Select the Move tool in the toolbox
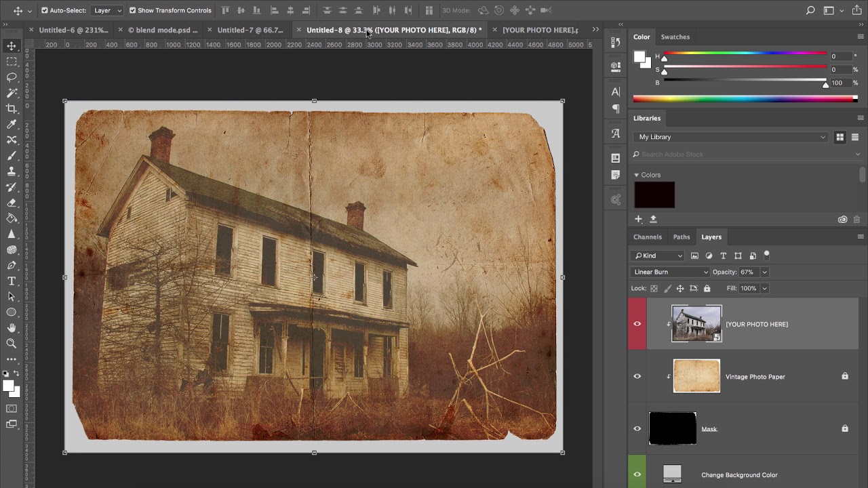Image resolution: width=868 pixels, height=488 pixels. pos(12,46)
